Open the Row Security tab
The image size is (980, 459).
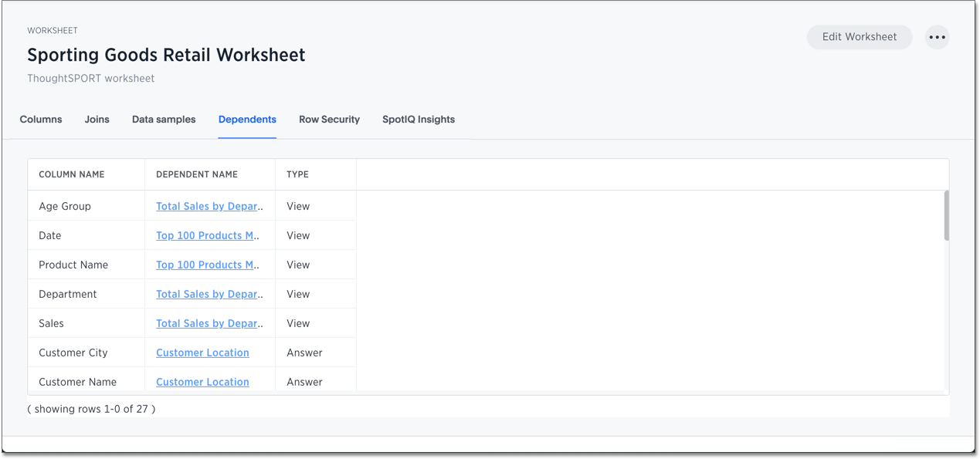pyautogui.click(x=329, y=120)
